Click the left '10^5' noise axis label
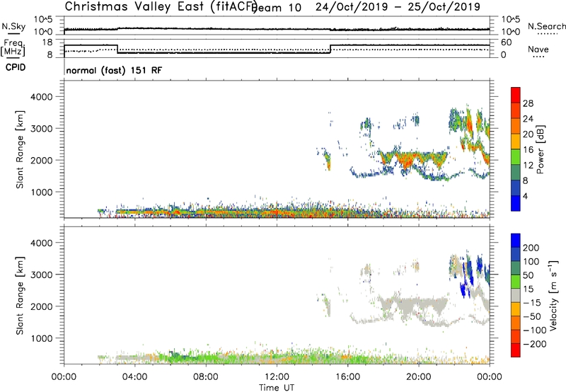This screenshot has width=566, height=392. coord(43,19)
